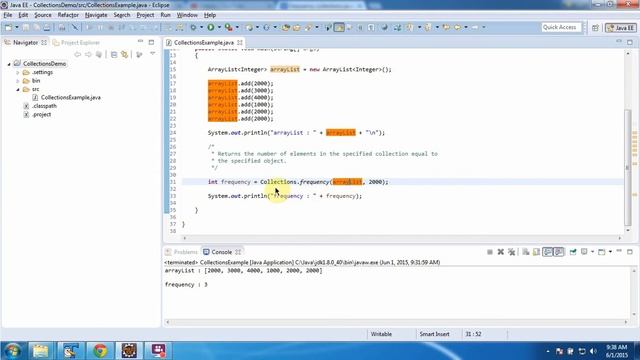
Task: Click the volume icon in the system tray
Action: point(593,351)
